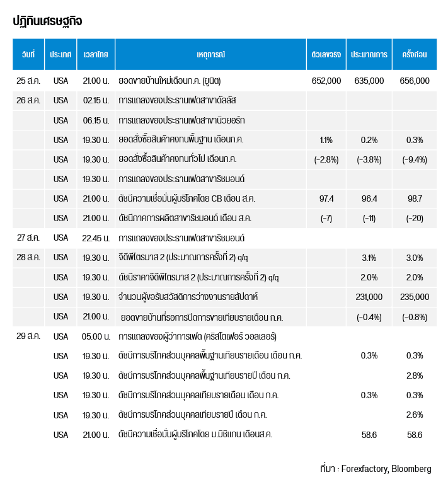
Task: Click the ปฏิทินเศรษฐกิจ title heading
Action: point(47,21)
